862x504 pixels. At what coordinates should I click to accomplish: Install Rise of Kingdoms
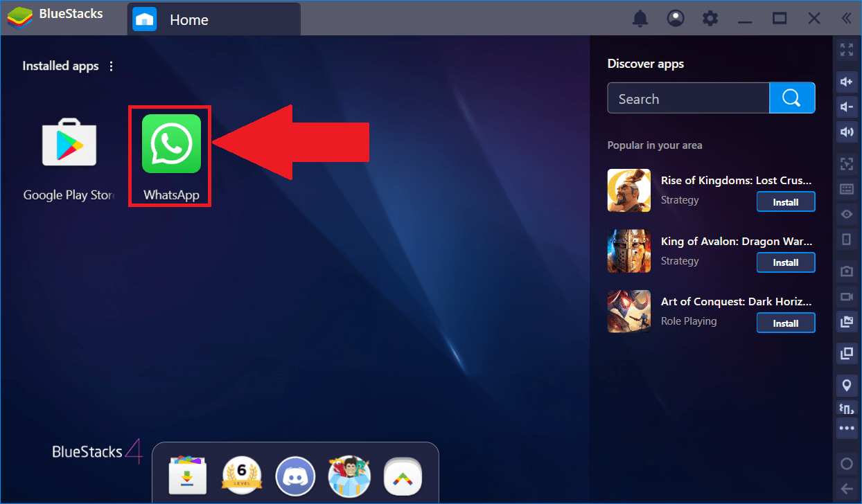(x=786, y=202)
